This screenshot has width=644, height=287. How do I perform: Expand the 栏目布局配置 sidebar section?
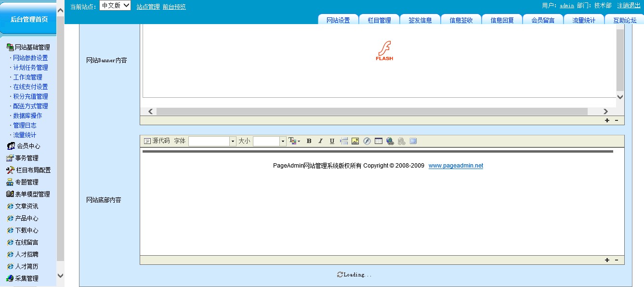33,170
